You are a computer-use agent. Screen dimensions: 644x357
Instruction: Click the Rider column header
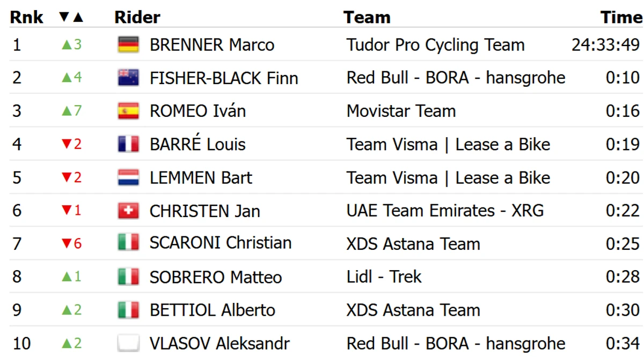[137, 17]
